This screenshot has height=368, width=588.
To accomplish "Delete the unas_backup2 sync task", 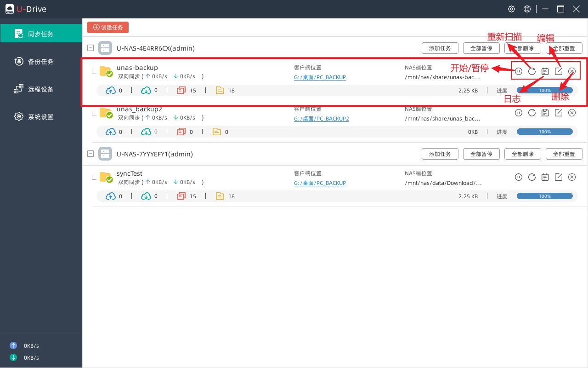I will pyautogui.click(x=572, y=113).
